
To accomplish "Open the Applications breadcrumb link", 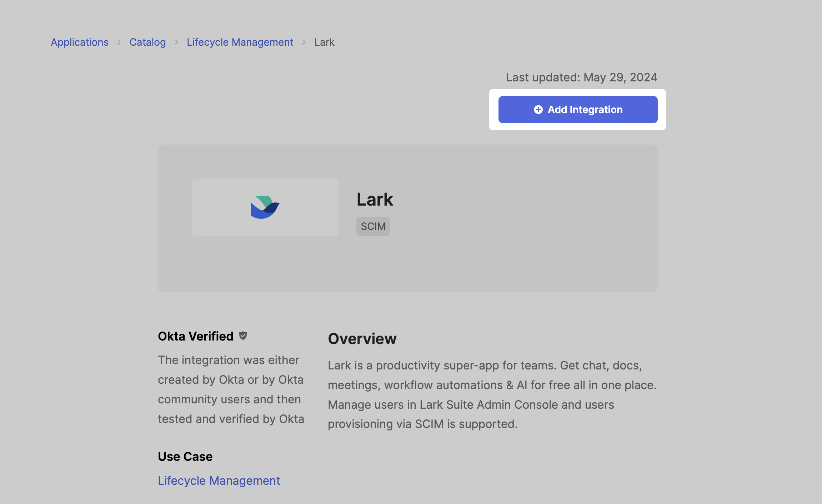I will point(80,42).
